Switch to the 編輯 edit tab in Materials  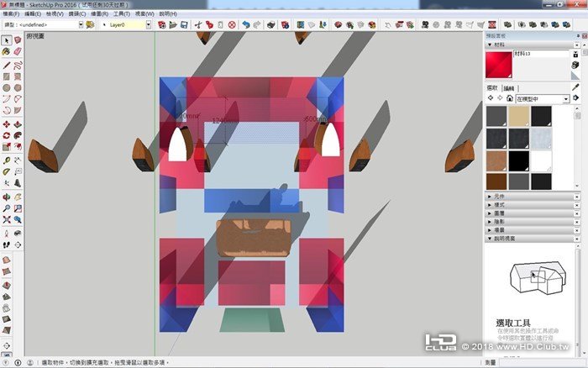click(509, 88)
